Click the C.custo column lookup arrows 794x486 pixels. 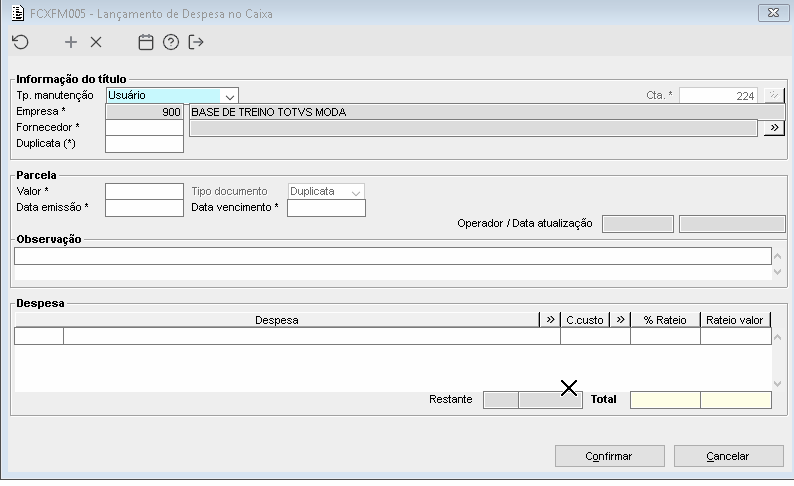pyautogui.click(x=620, y=319)
